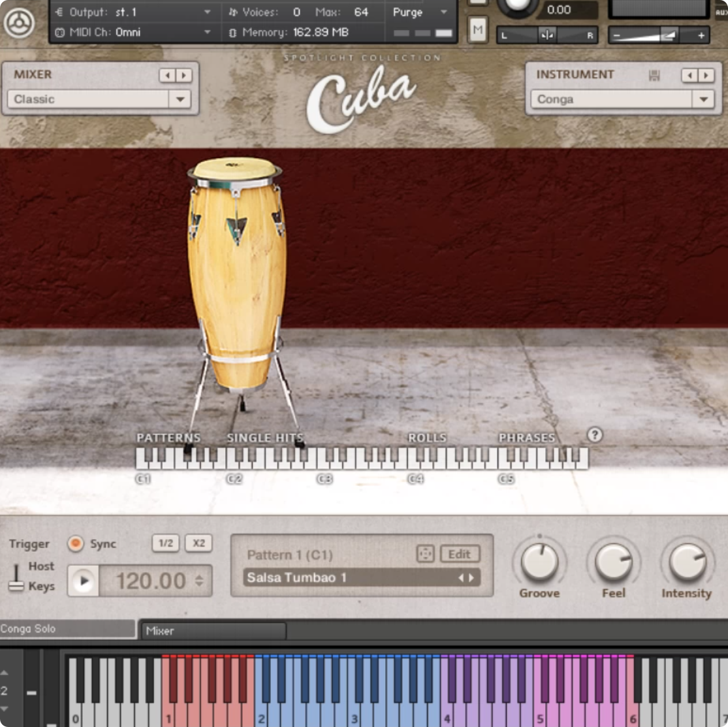The image size is (728, 727).
Task: Click the conga drum image
Action: (237, 279)
